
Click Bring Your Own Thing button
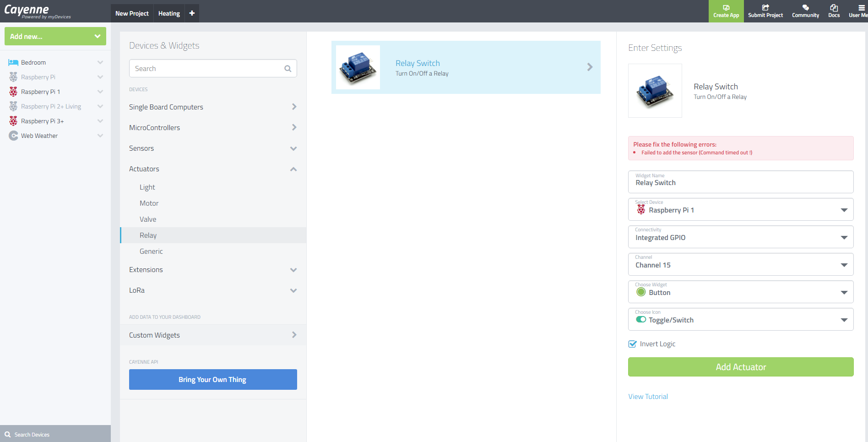(x=213, y=379)
